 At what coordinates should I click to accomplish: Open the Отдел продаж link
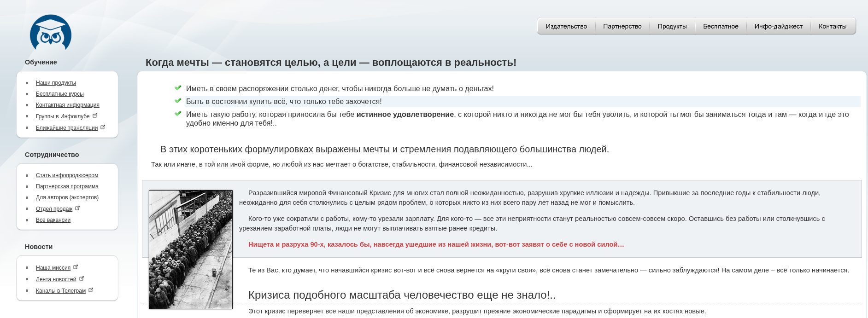click(x=54, y=209)
